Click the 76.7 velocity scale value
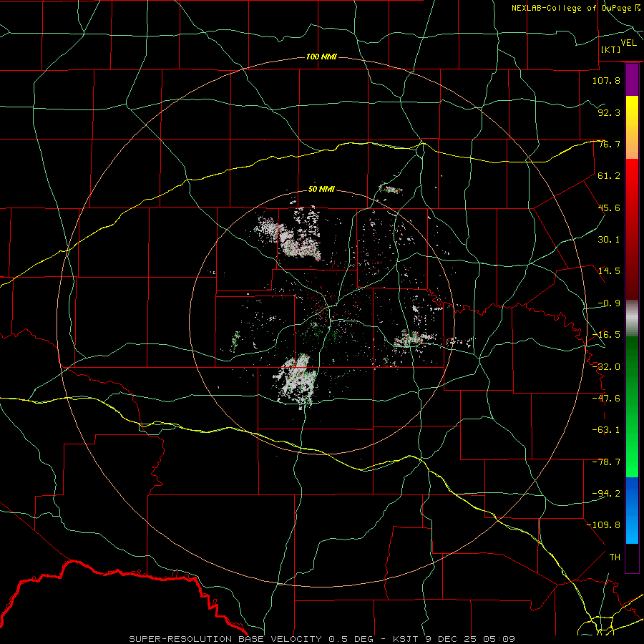Viewport: 644px width, 644px height. coord(609,144)
